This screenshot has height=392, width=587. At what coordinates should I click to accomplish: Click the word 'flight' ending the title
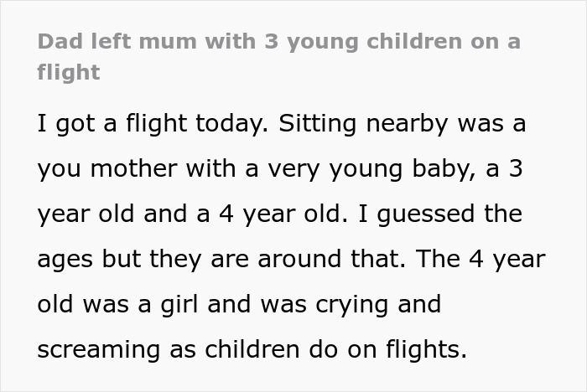tap(68, 72)
